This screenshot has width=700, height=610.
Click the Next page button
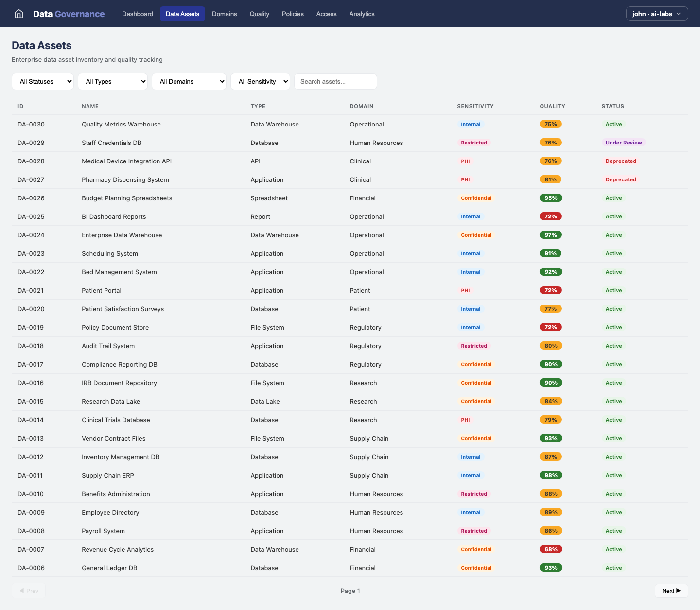click(671, 591)
